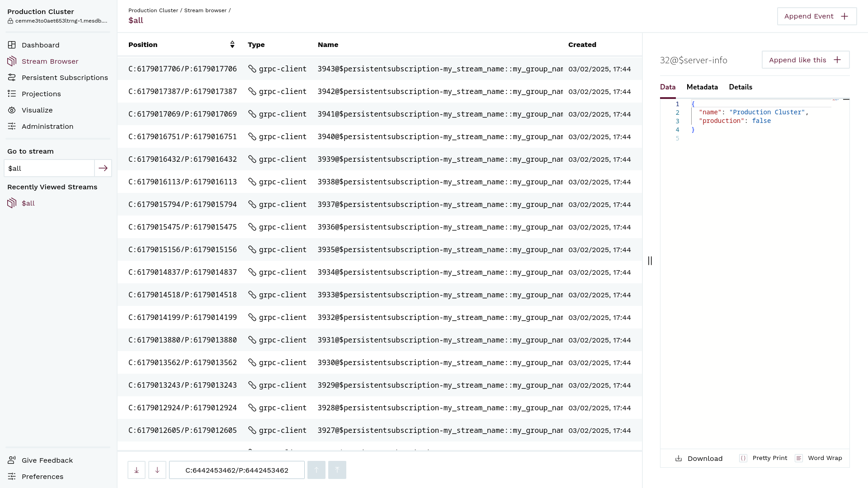Viewport: 868px width, 488px height.
Task: Open the Visualize eye icon
Action: click(12, 110)
